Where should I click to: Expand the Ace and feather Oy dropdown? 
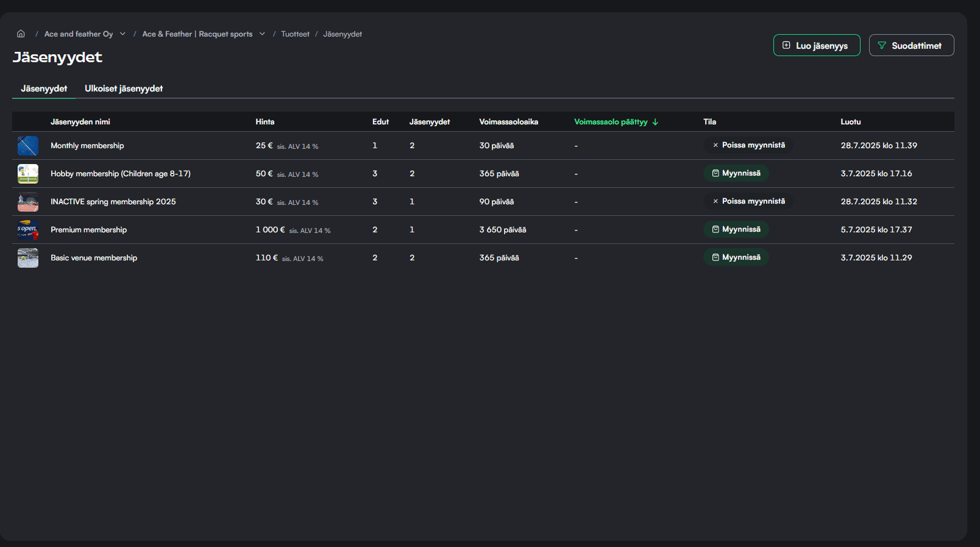pos(122,34)
